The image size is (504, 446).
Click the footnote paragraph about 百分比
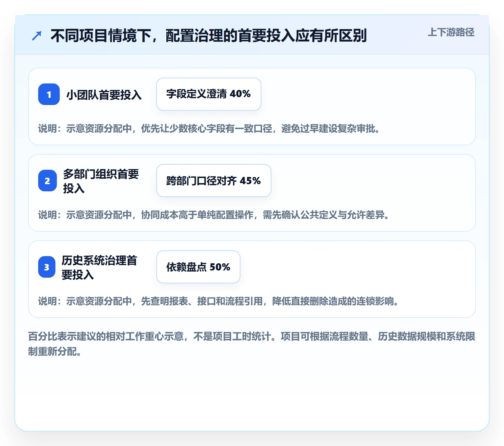pyautogui.click(x=252, y=344)
